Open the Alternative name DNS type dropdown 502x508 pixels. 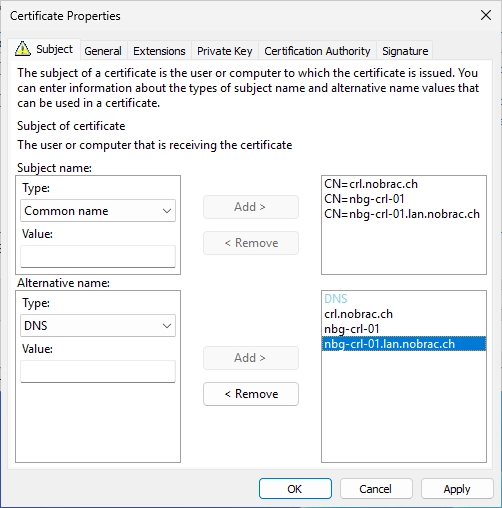tap(98, 326)
